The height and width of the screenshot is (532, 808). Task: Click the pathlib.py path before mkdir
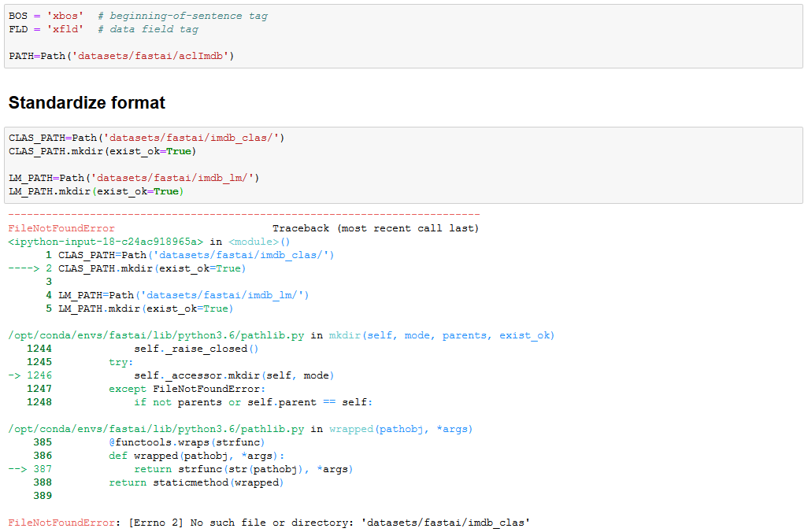pyautogui.click(x=156, y=335)
